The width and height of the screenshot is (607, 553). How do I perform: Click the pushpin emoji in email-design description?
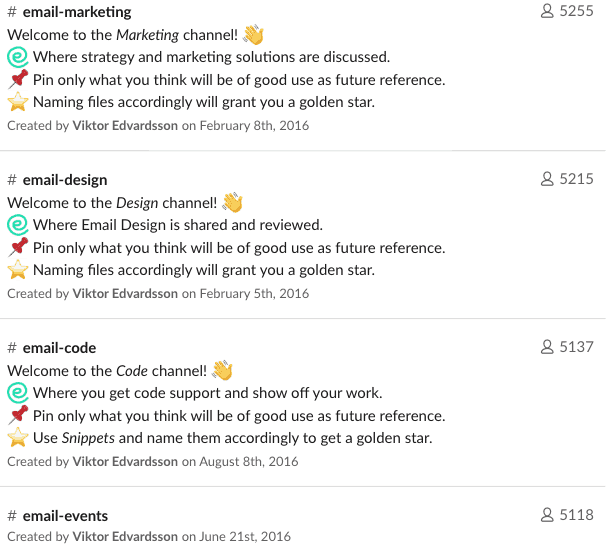pos(18,247)
